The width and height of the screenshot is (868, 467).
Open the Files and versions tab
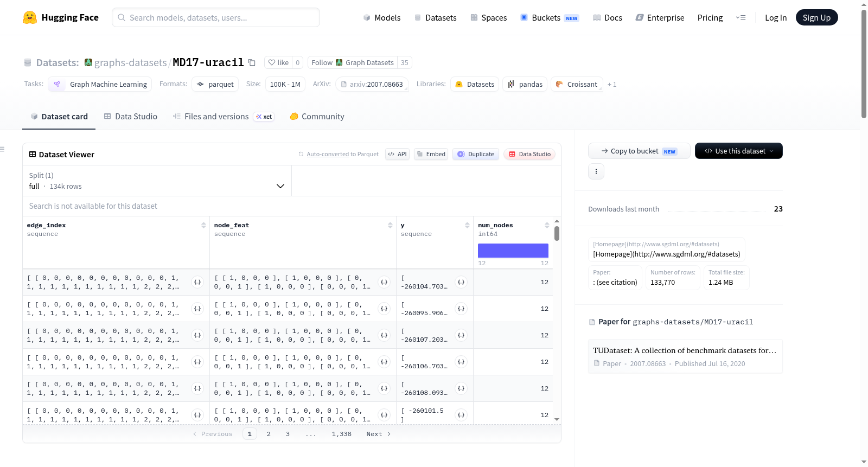point(224,117)
